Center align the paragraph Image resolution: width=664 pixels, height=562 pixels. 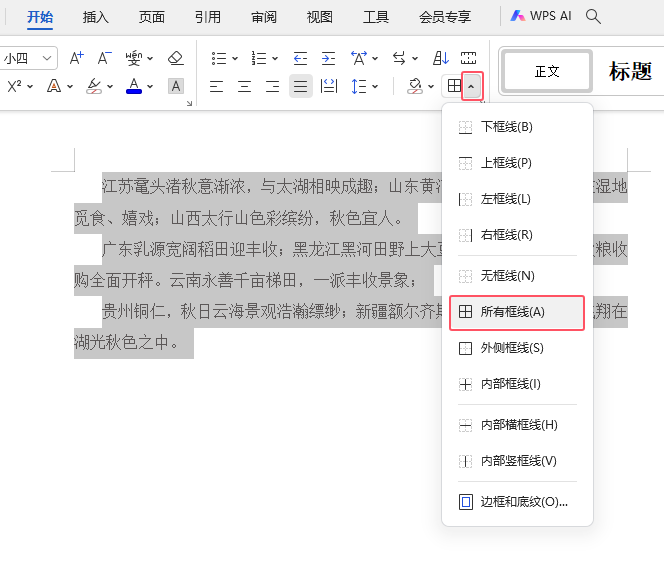click(x=244, y=86)
